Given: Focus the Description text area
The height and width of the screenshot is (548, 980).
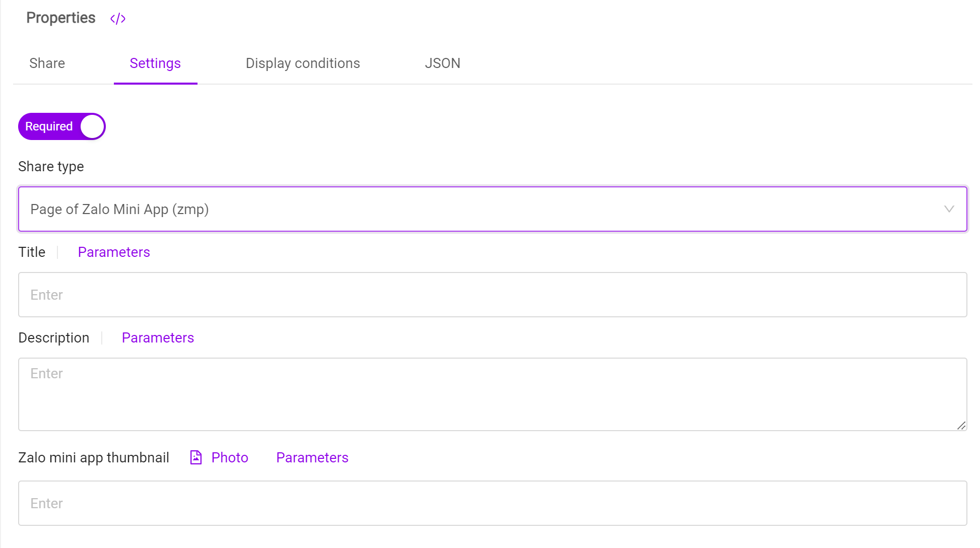Looking at the screenshot, I should (x=492, y=394).
